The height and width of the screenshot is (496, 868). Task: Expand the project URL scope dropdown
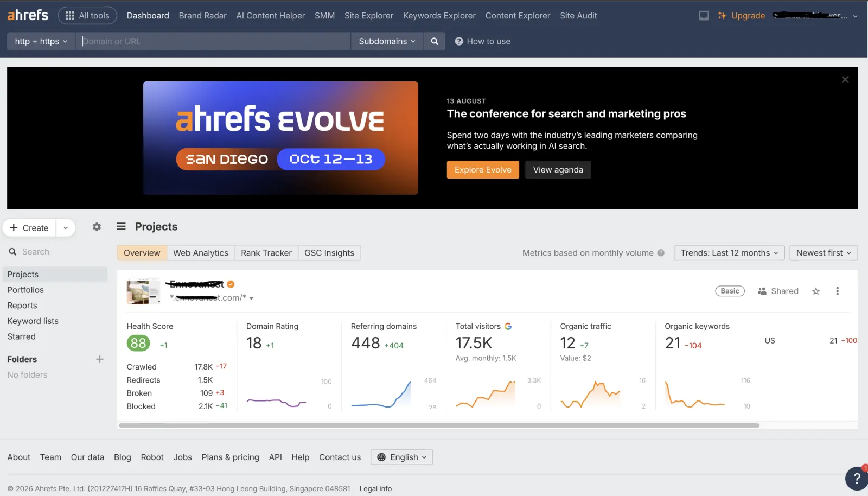tap(251, 298)
